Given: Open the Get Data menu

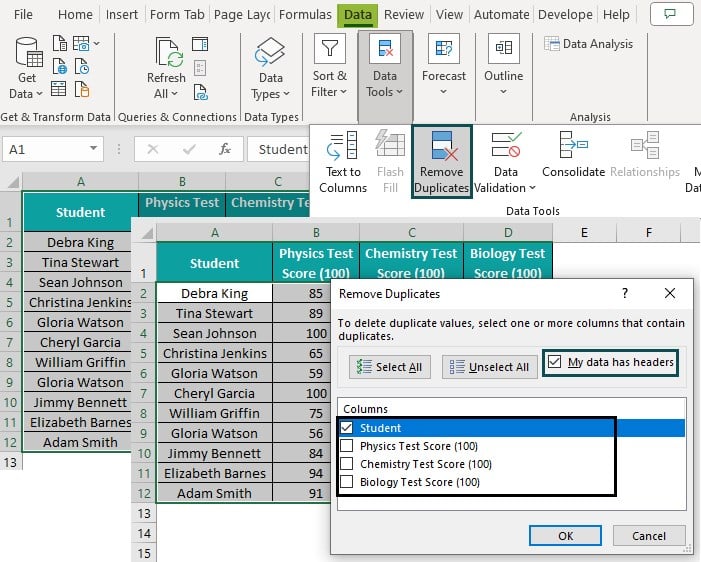Looking at the screenshot, I should (x=26, y=68).
